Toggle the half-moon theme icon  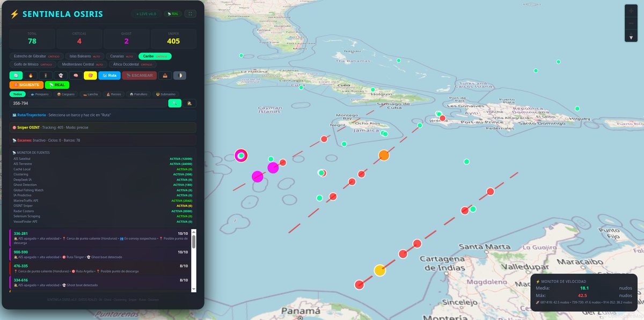tap(180, 76)
